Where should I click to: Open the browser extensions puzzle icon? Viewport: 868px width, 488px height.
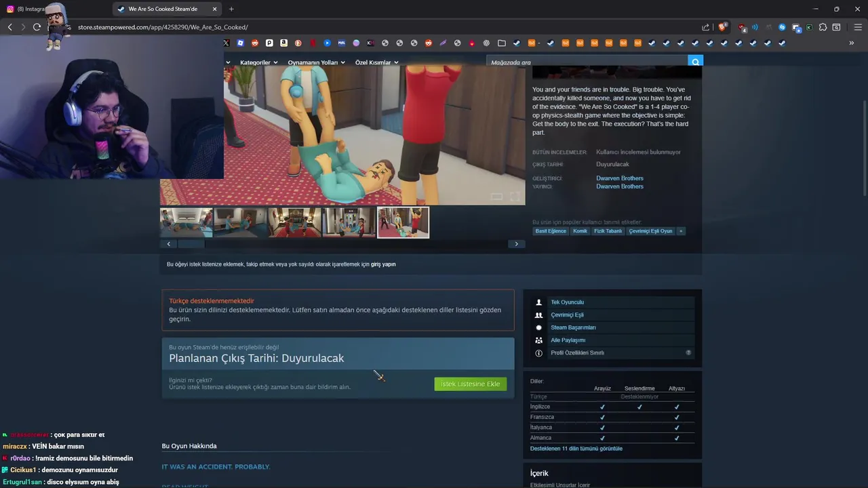pyautogui.click(x=823, y=27)
